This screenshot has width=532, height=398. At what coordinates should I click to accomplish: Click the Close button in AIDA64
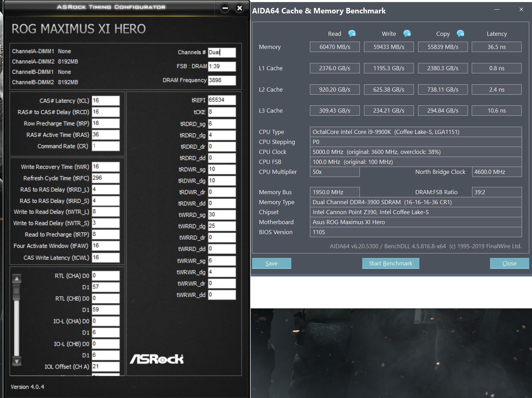[509, 263]
